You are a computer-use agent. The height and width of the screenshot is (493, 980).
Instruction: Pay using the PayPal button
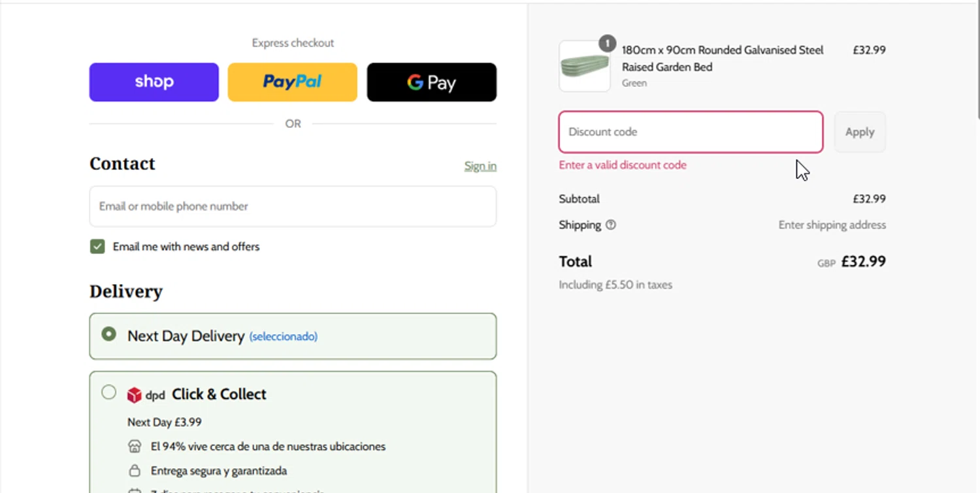point(293,82)
